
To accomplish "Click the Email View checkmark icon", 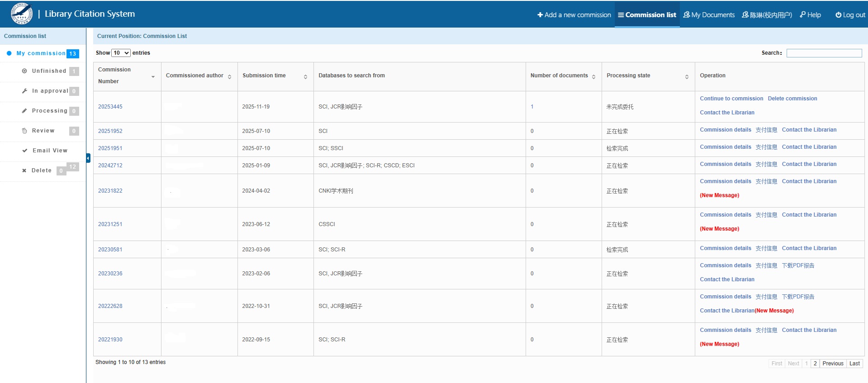I will (25, 151).
